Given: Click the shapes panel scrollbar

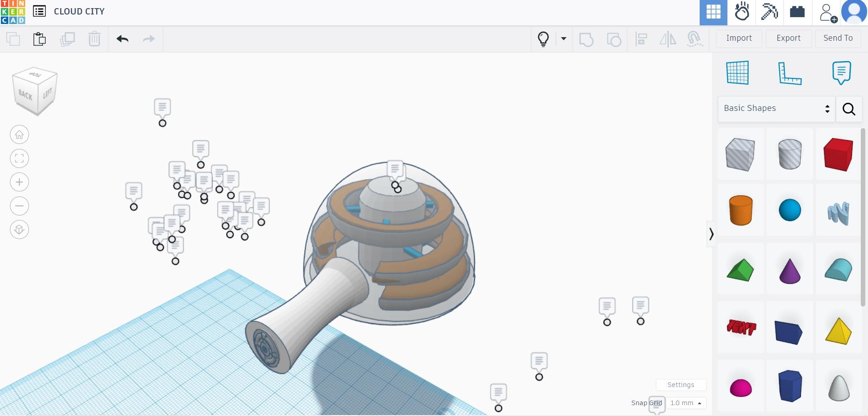Looking at the screenshot, I should (863, 217).
